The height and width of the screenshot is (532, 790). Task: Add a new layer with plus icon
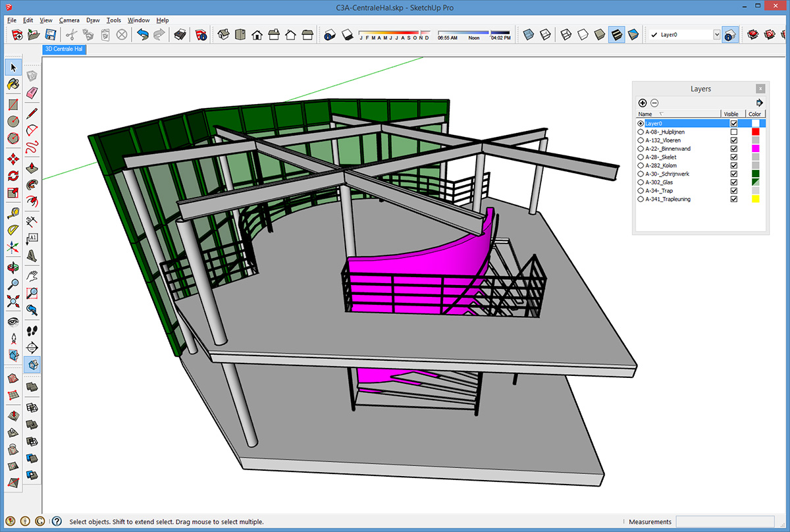643,103
